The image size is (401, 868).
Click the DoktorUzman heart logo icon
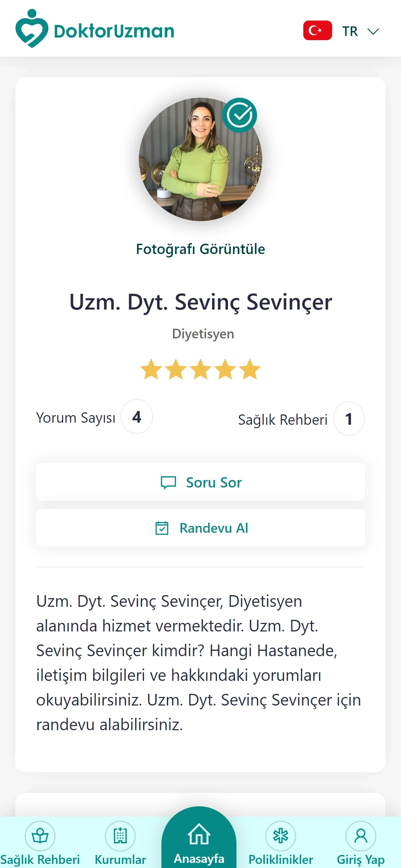pyautogui.click(x=32, y=29)
